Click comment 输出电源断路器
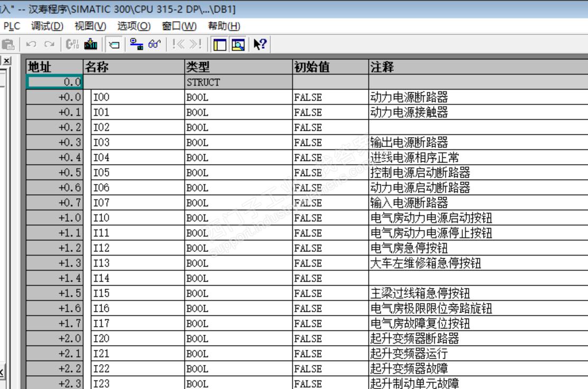The width and height of the screenshot is (588, 389). click(x=409, y=142)
